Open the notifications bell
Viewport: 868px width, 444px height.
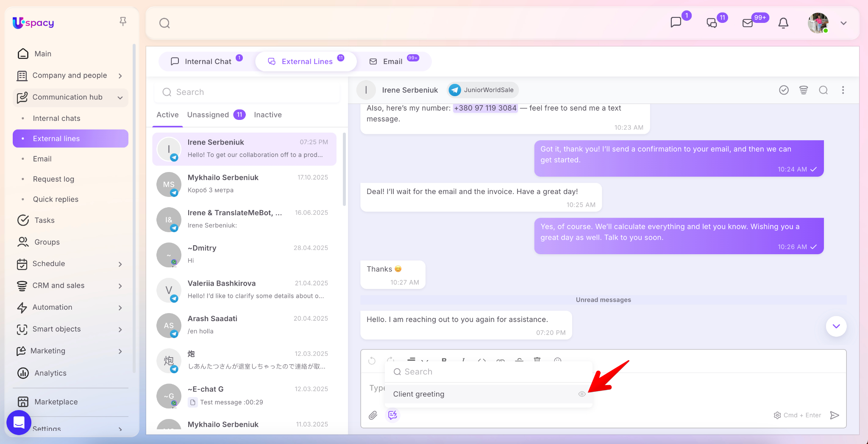click(x=783, y=23)
